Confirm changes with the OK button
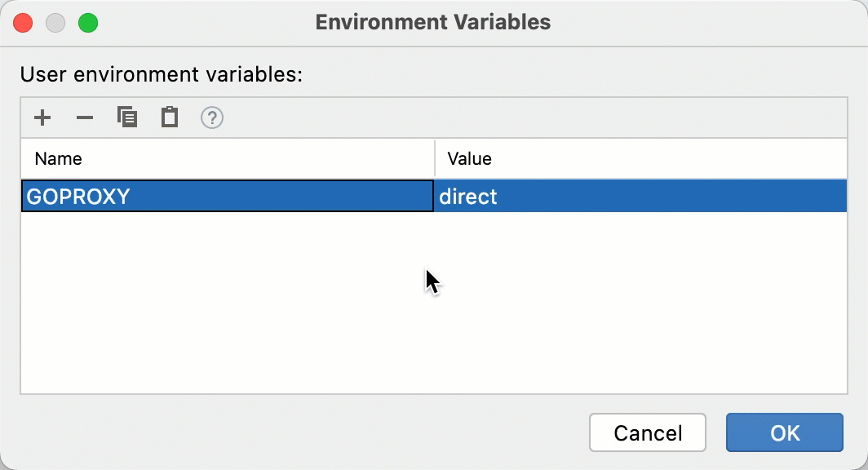868x470 pixels. click(x=784, y=432)
